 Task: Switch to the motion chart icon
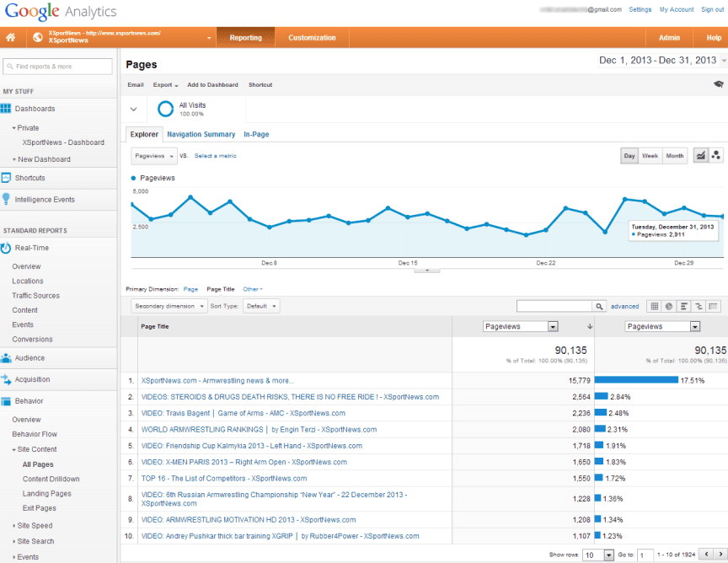pyautogui.click(x=716, y=156)
